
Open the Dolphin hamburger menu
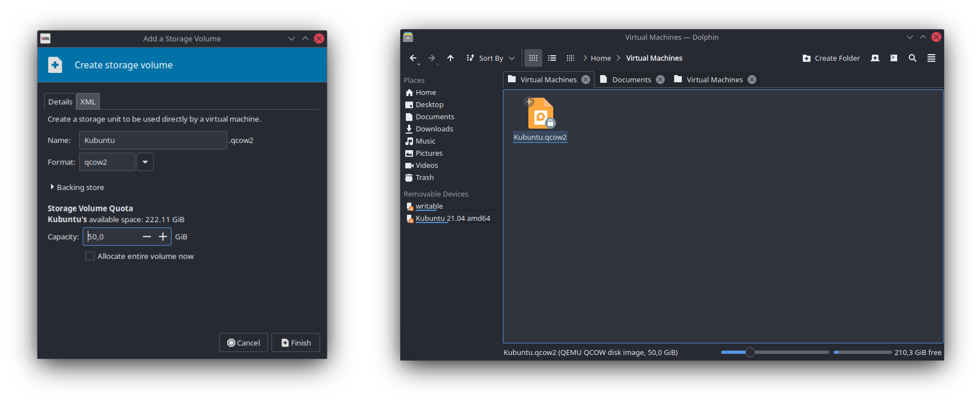(x=931, y=58)
